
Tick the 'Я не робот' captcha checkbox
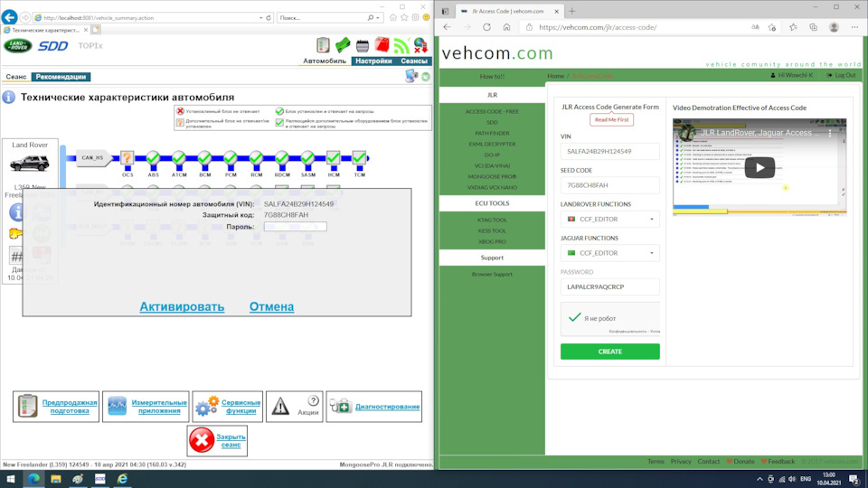pyautogui.click(x=575, y=317)
